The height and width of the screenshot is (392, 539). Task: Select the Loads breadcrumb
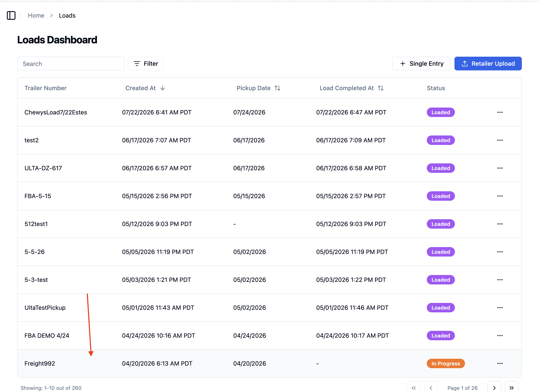(67, 15)
